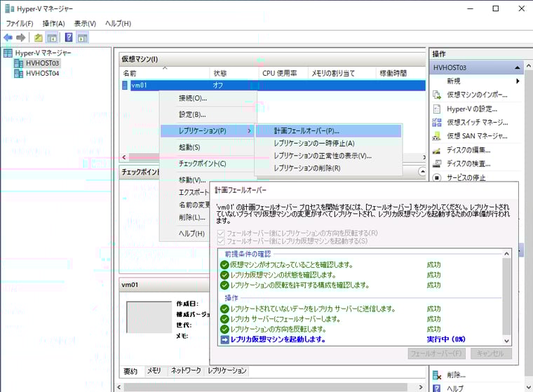Click the 仮想マシン list horizontal scrollbar left arrow

pyautogui.click(x=124, y=157)
